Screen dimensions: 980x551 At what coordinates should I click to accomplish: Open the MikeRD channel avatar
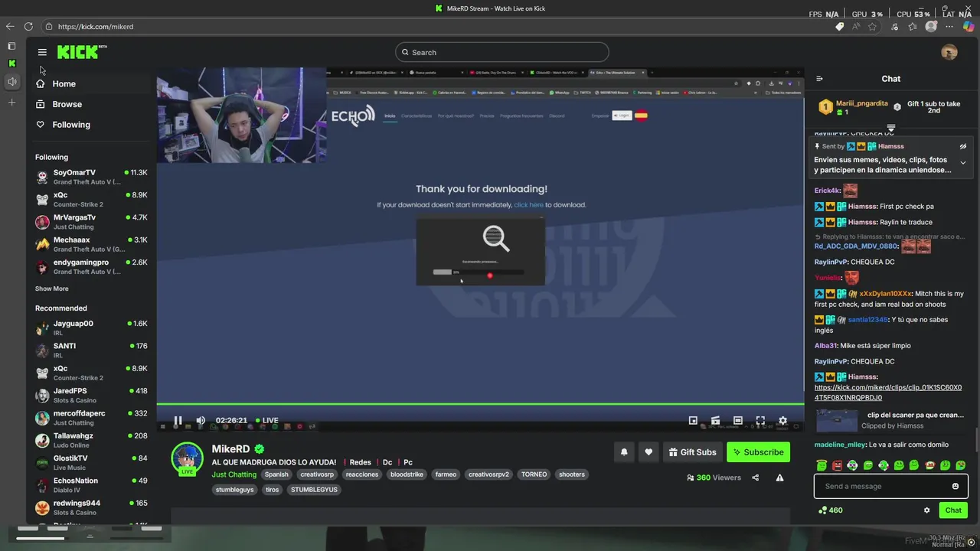pyautogui.click(x=187, y=459)
